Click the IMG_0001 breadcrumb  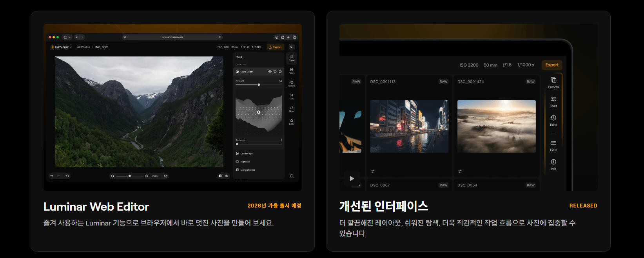102,47
